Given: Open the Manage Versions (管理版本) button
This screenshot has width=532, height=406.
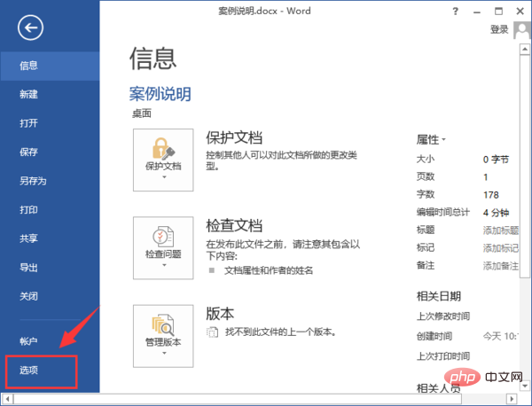Looking at the screenshot, I should point(162,335).
